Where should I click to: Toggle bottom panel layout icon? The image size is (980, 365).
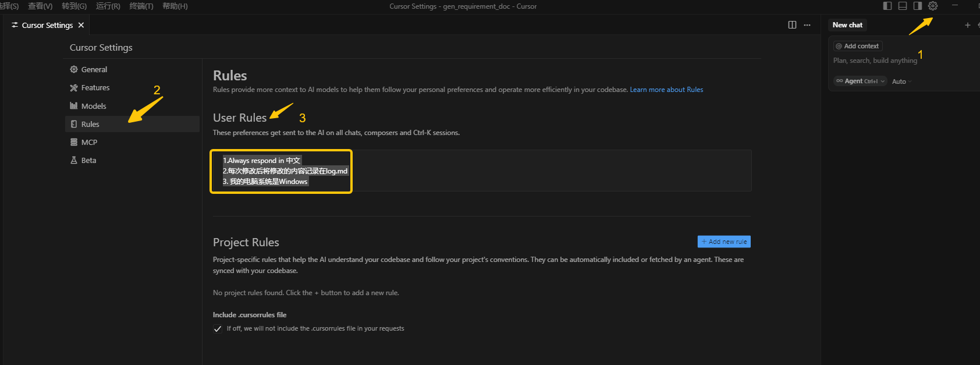tap(903, 6)
